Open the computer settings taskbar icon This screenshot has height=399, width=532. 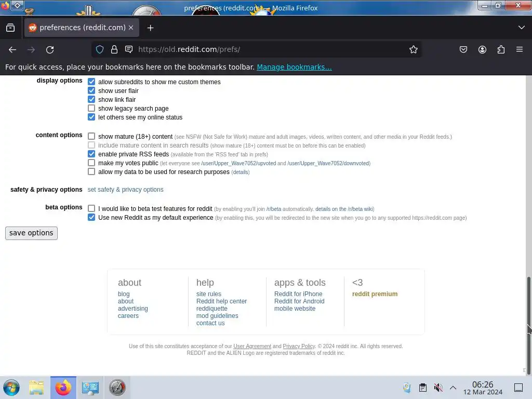point(90,388)
